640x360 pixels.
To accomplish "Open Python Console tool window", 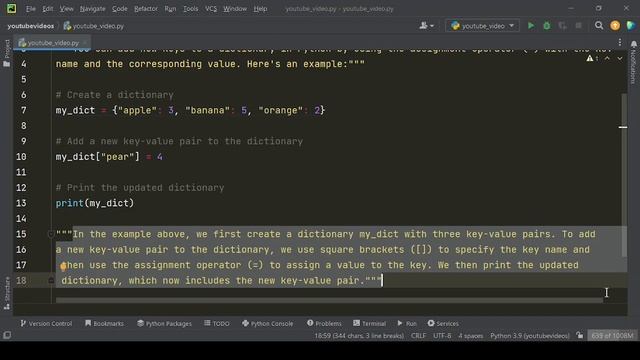I will pos(267,323).
